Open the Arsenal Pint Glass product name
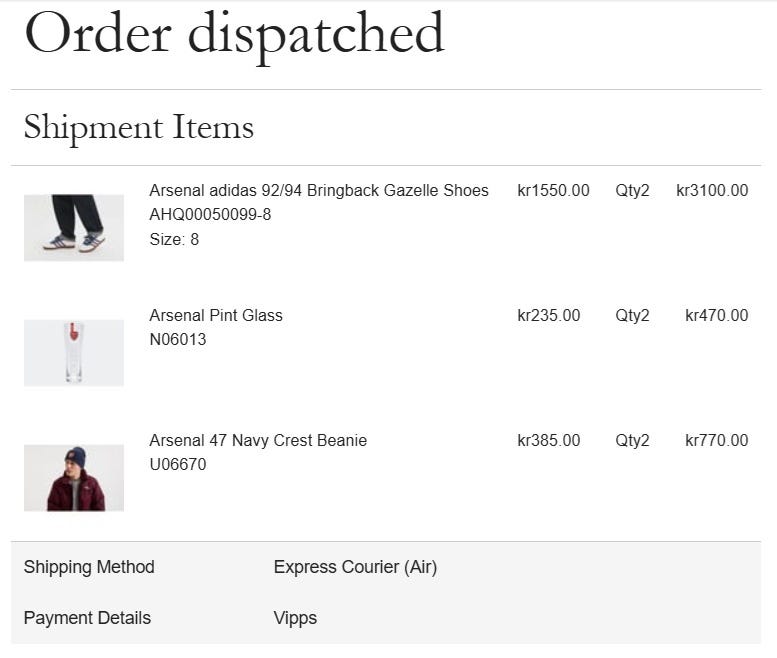777x658 pixels. 216,315
